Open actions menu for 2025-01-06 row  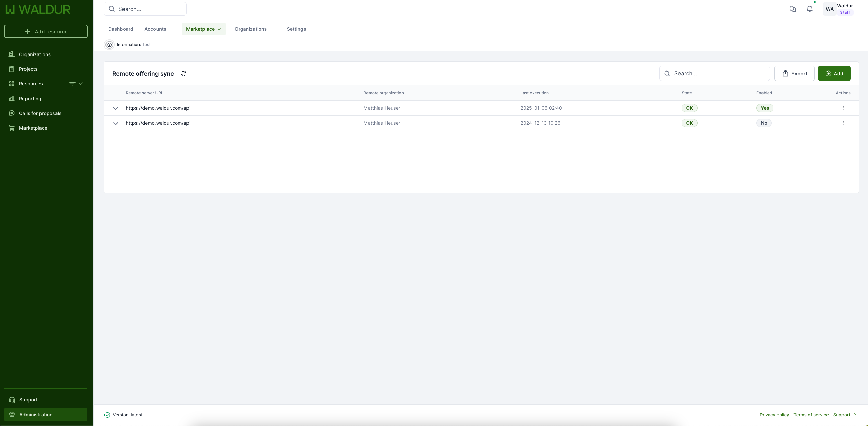[x=843, y=108]
